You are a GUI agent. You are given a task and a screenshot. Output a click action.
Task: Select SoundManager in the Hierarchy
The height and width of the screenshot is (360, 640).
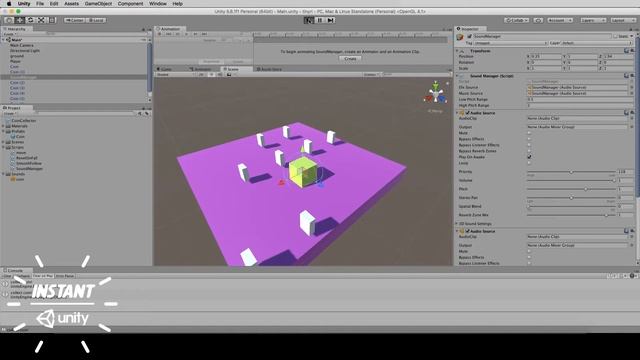click(23, 77)
